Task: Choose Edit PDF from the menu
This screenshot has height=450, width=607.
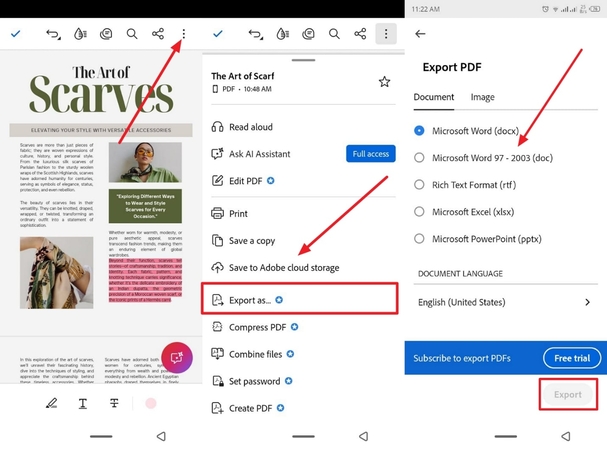Action: point(303,181)
